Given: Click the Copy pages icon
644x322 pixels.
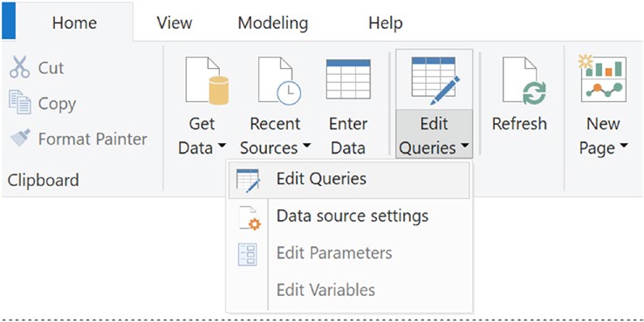Looking at the screenshot, I should pos(20,103).
